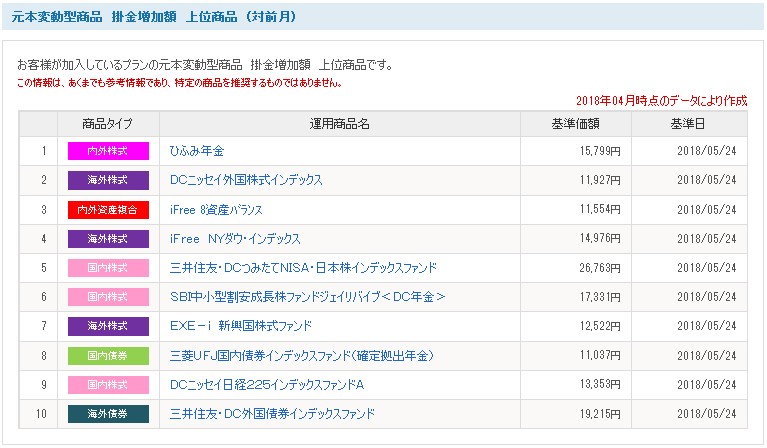The width and height of the screenshot is (767, 448).
Task: Click the 商品タイプ column header
Action: (x=108, y=124)
